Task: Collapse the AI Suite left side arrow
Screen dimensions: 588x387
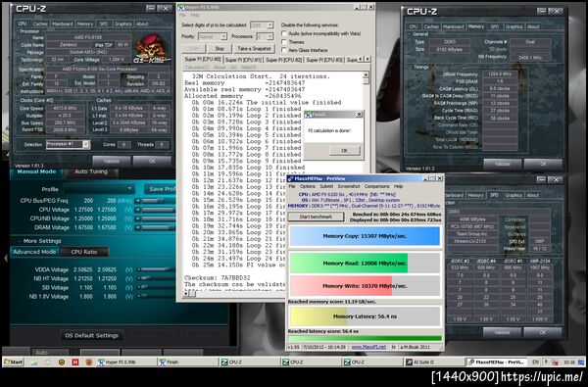Action: 5,258
